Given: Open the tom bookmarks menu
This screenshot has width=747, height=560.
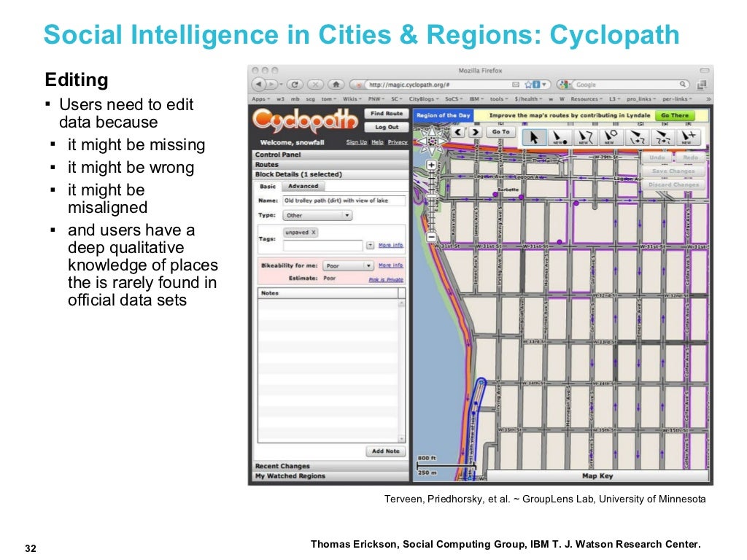Looking at the screenshot, I should tap(329, 99).
